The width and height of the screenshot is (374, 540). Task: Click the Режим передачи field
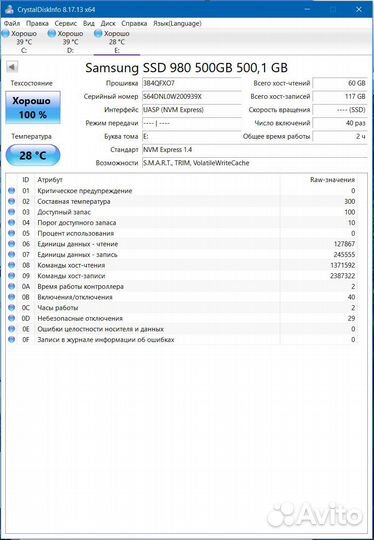click(x=192, y=123)
